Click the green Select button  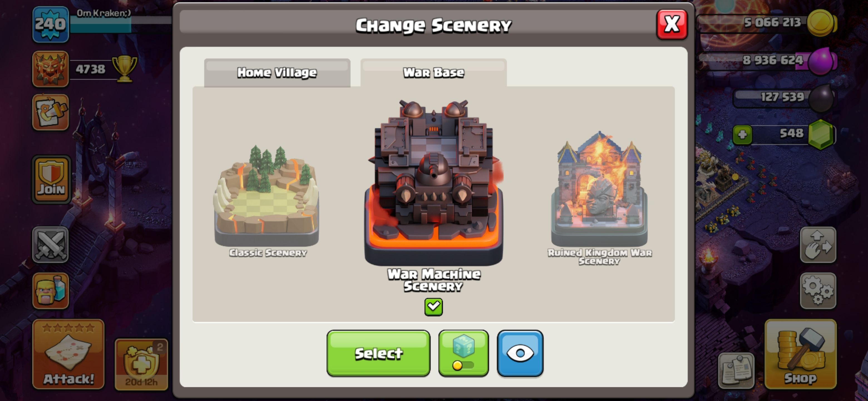[378, 353]
